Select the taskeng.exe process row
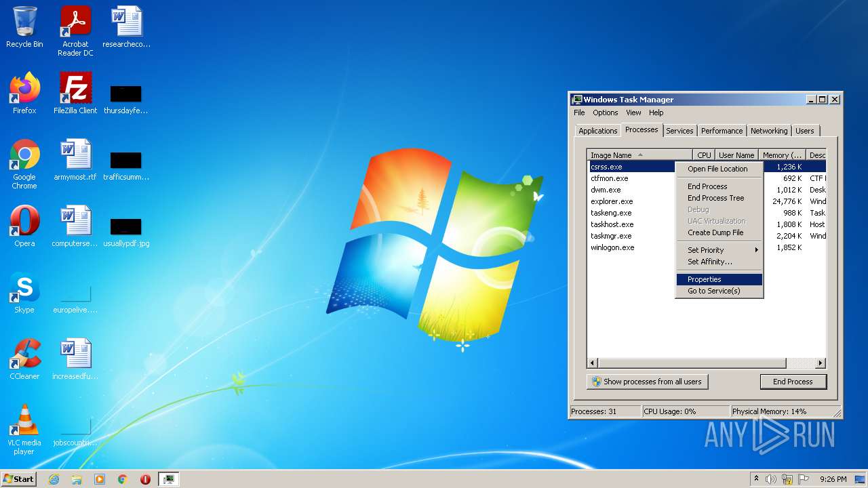 pyautogui.click(x=707, y=213)
